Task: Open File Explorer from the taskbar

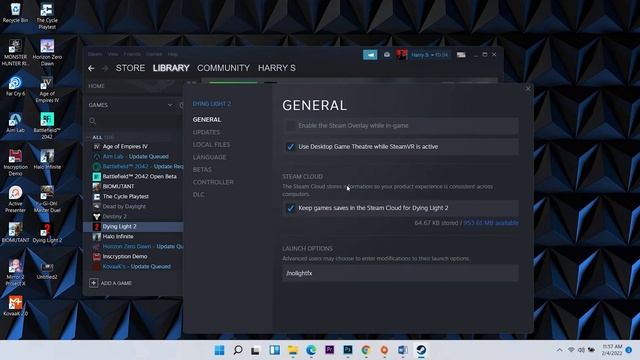Action: click(x=293, y=350)
